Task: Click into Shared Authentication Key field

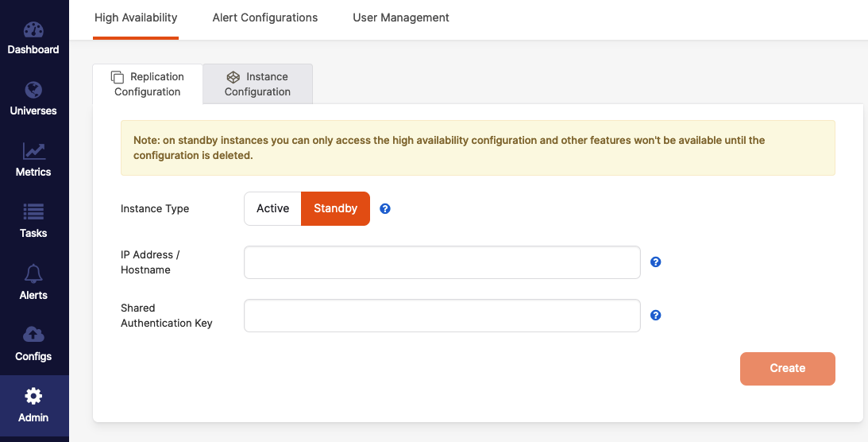Action: pos(442,316)
